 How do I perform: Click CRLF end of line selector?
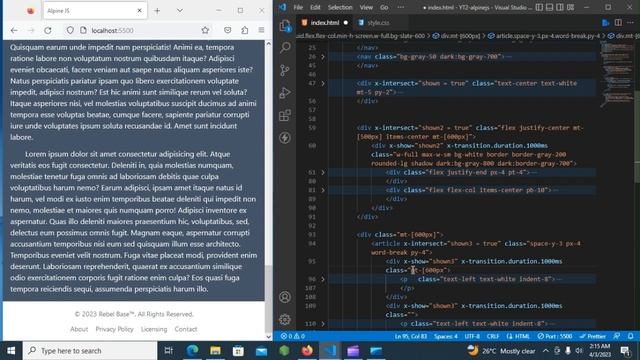pyautogui.click(x=493, y=336)
